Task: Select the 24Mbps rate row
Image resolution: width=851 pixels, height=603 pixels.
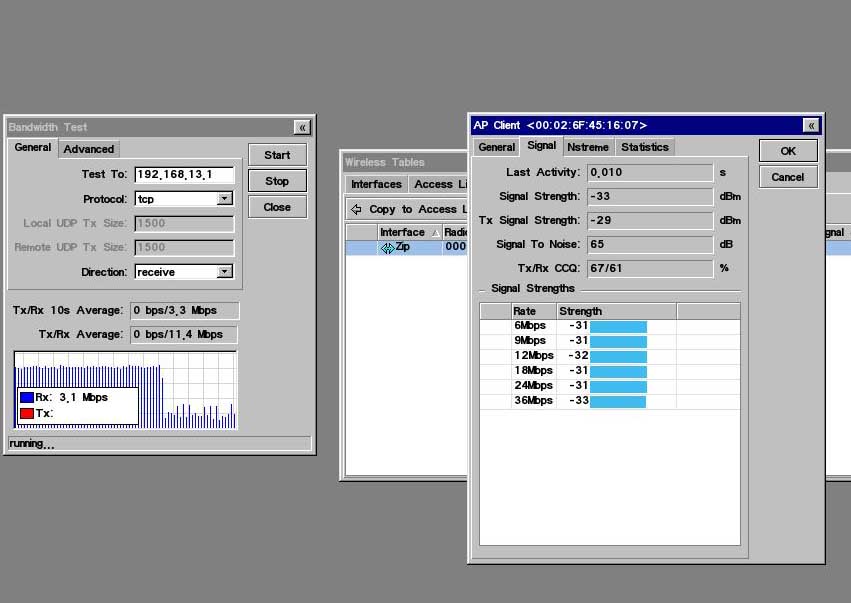Action: pos(610,385)
